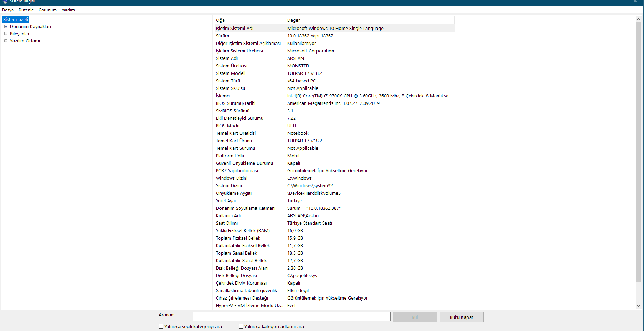Viewport: 644px width, 331px height.
Task: Click the Değer column header
Action: [x=370, y=20]
